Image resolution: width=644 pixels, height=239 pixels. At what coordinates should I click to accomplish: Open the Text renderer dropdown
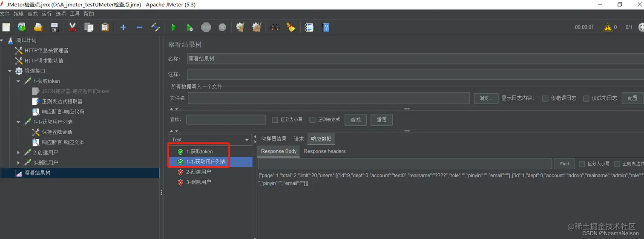tap(210, 139)
